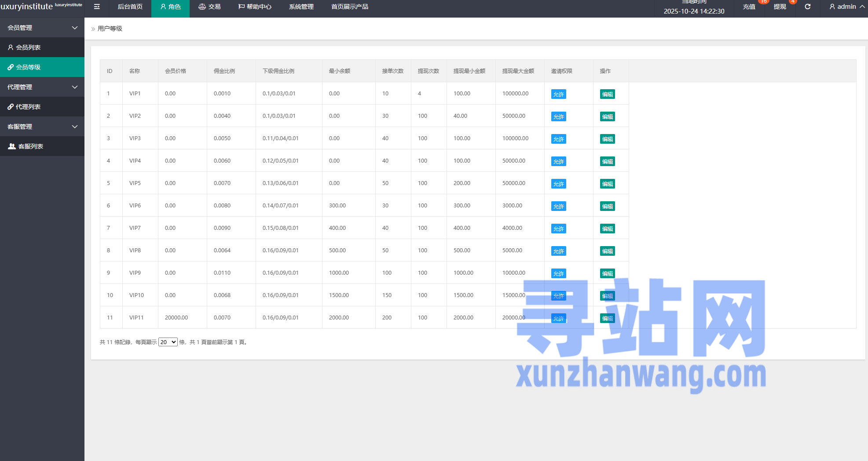Click the refresh icon in top bar
The image size is (868, 461).
(808, 7)
